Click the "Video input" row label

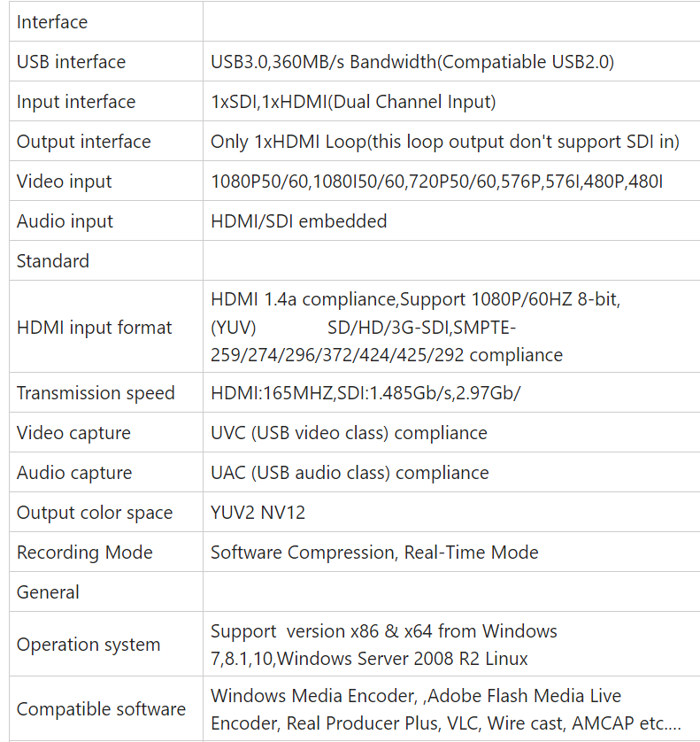[65, 182]
